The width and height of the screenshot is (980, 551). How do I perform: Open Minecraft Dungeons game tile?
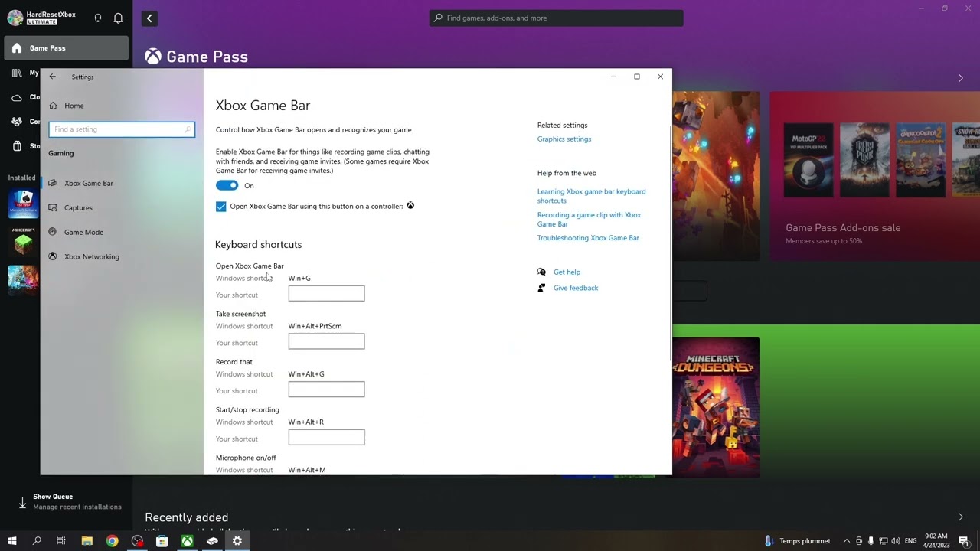716,407
